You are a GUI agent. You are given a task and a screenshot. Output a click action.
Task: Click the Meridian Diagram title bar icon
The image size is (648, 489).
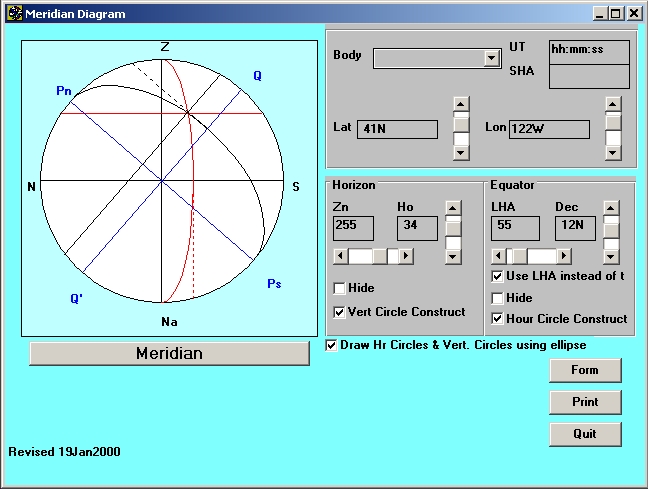click(x=15, y=14)
